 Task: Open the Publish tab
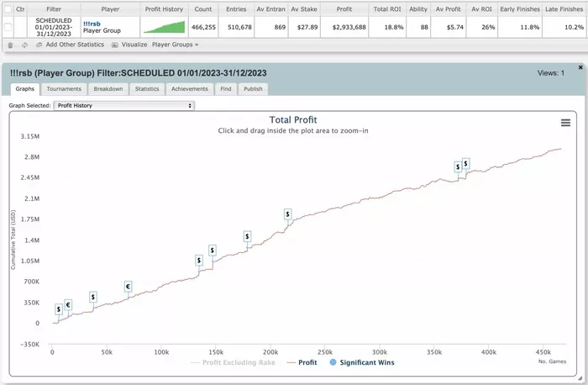click(253, 89)
